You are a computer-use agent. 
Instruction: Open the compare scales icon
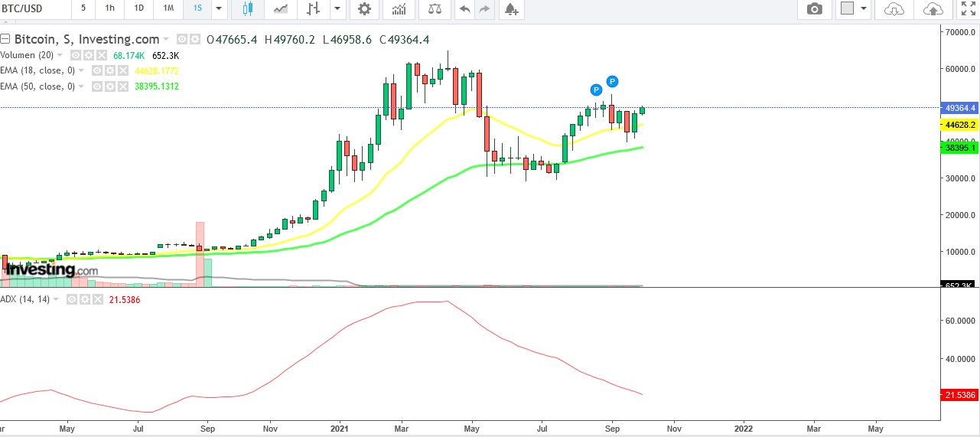point(435,9)
